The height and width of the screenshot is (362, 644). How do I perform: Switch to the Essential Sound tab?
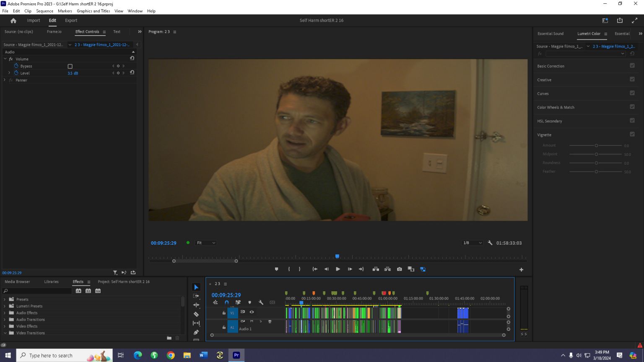550,34
